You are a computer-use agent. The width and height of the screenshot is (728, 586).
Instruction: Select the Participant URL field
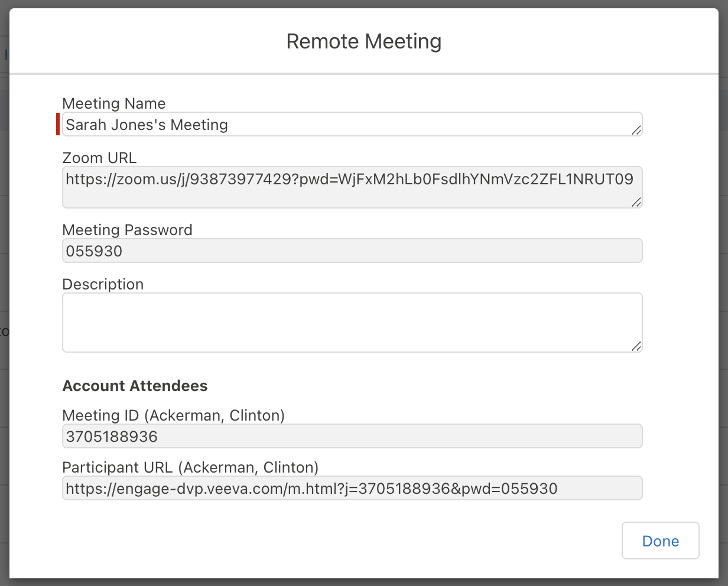coord(352,489)
